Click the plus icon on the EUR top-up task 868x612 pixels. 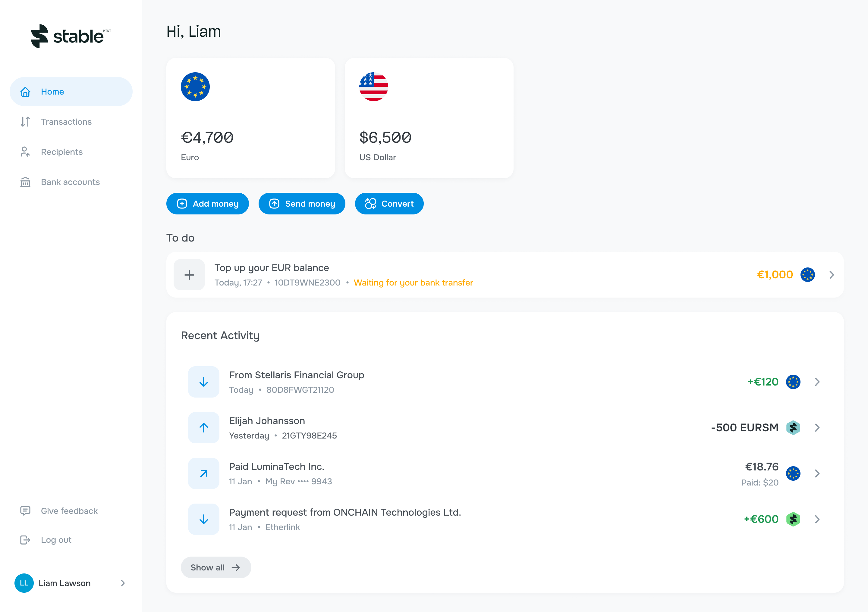[x=189, y=275]
